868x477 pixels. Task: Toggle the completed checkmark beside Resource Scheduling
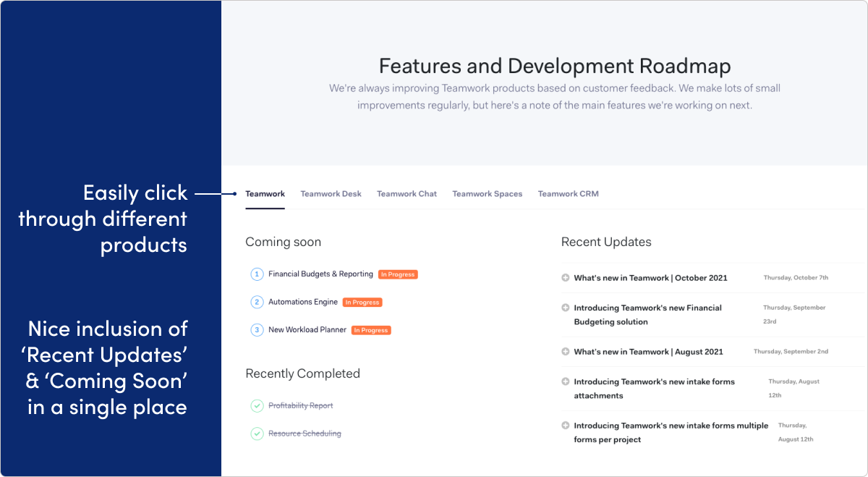(x=257, y=434)
